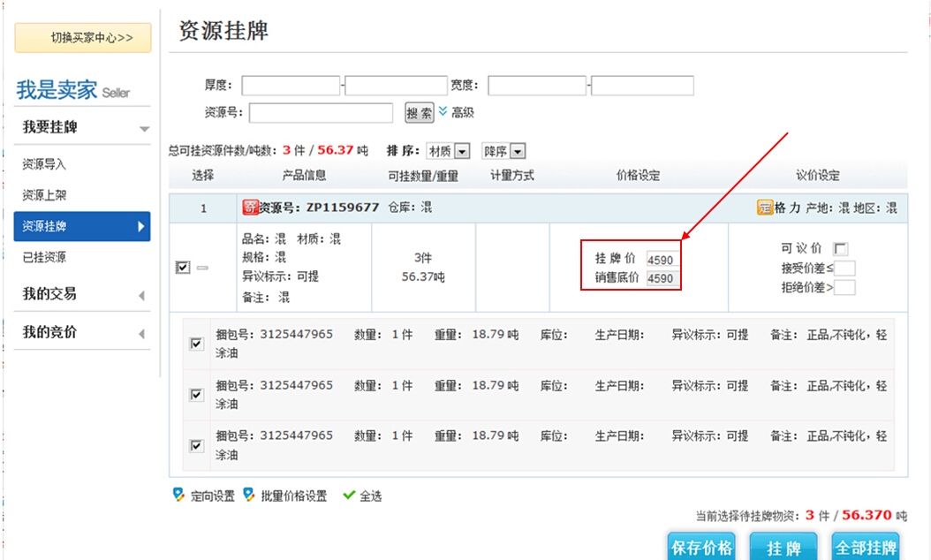
Task: Click the 保存价格 button
Action: pos(701,548)
